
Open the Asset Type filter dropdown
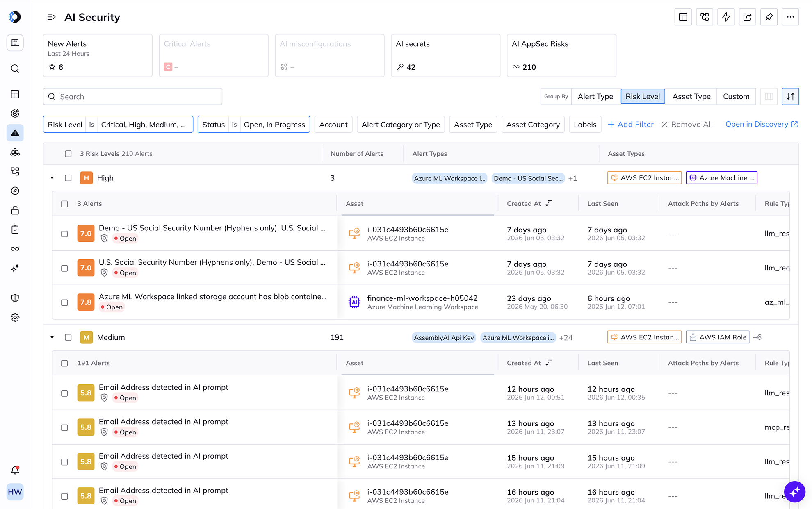point(473,124)
